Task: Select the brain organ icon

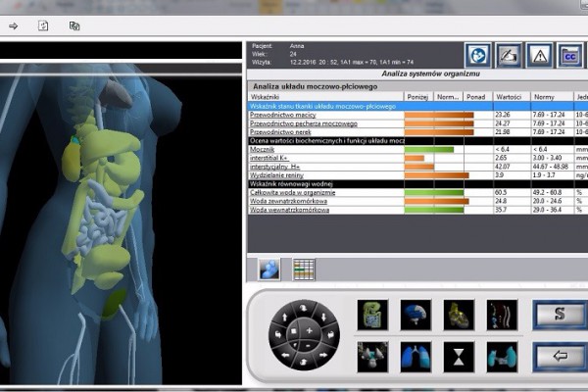Action: (x=416, y=315)
